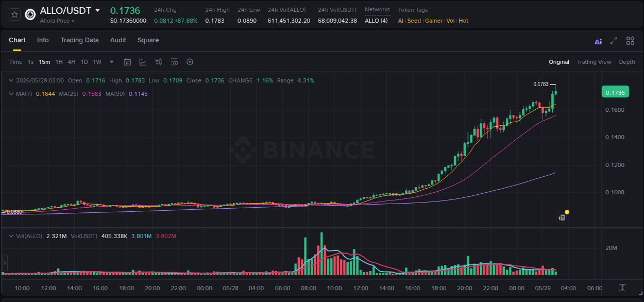Click the 24h change +87.88% value

(x=187, y=21)
